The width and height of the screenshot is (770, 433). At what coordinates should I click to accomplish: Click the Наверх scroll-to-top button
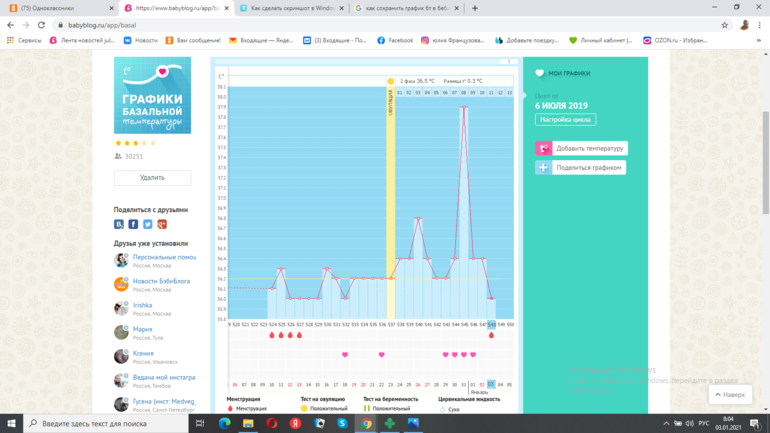click(729, 395)
